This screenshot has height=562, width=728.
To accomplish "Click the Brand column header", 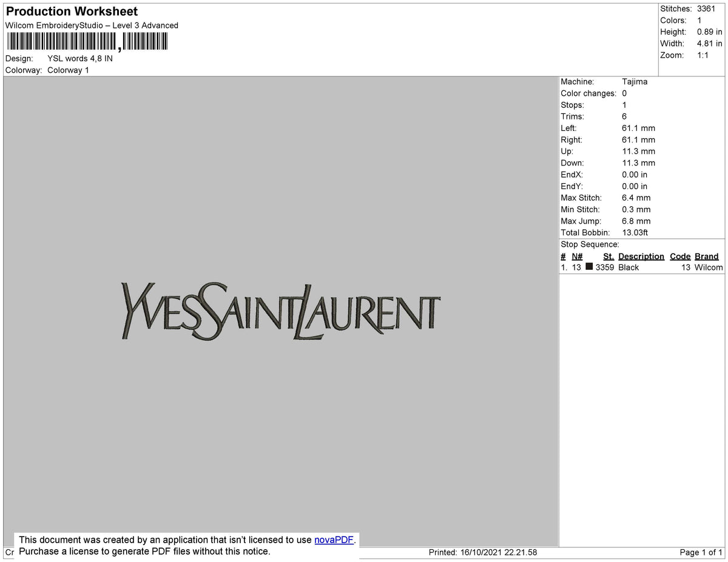I will [706, 256].
